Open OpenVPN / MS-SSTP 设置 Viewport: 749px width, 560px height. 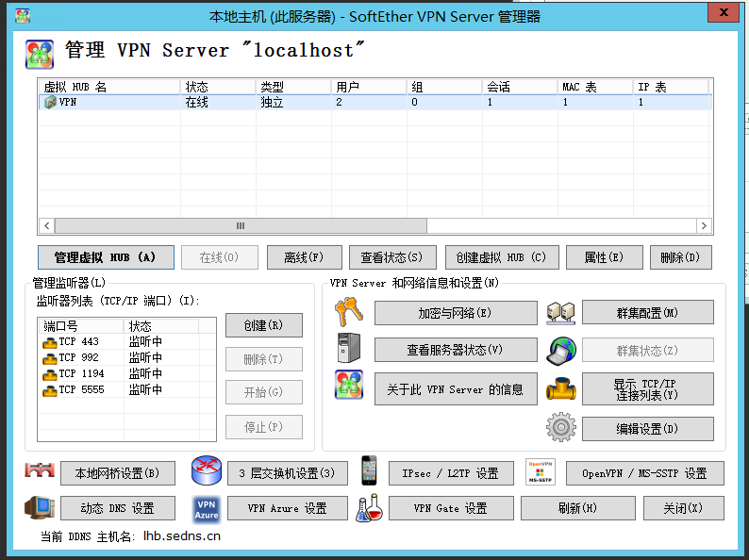point(645,473)
